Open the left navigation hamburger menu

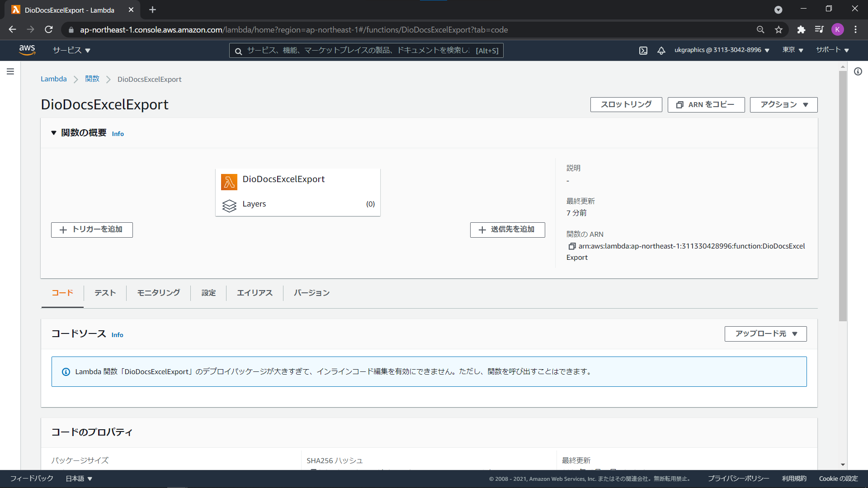10,71
